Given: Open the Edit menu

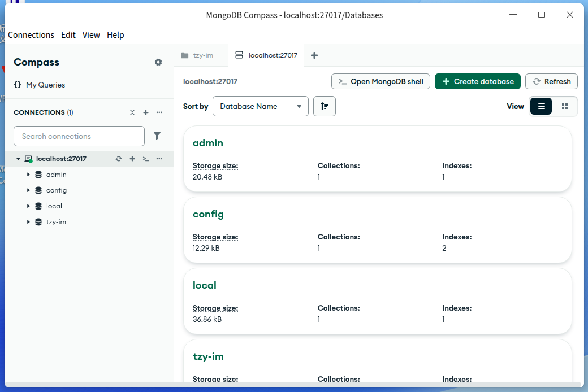Looking at the screenshot, I should 68,35.
